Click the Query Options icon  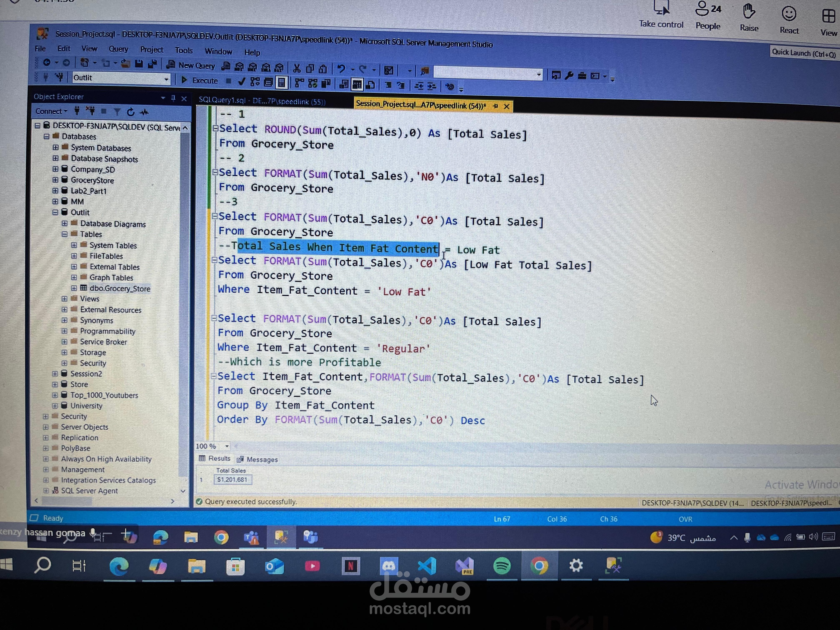269,82
